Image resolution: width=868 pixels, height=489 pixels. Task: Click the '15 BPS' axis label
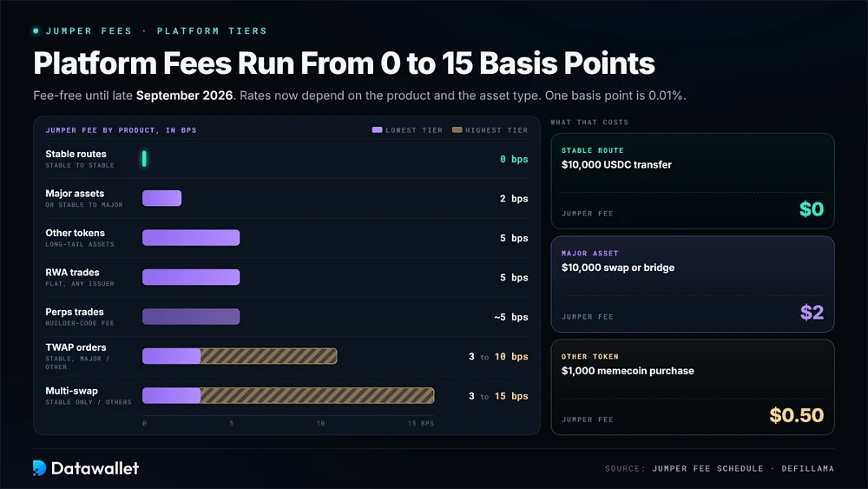421,423
